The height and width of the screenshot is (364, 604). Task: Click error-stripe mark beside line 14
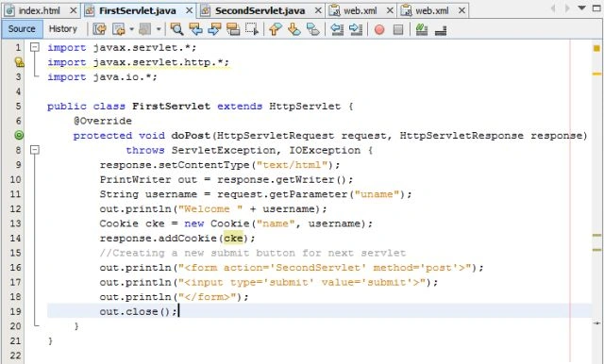click(596, 235)
